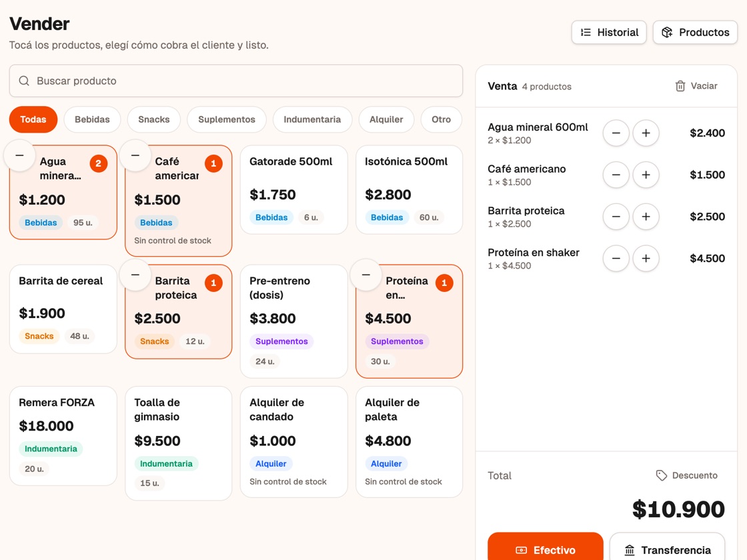Click the $18.000 price on Remera FORZA
The width and height of the screenshot is (747, 560).
[46, 426]
